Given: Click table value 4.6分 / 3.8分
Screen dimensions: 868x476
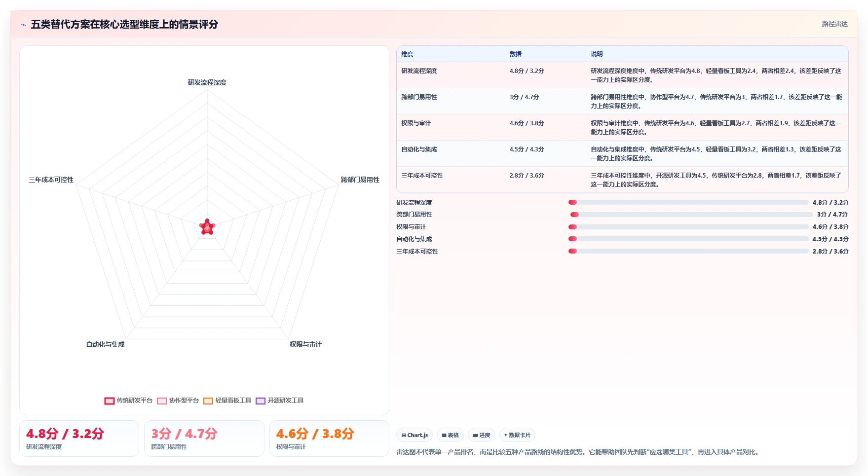Looking at the screenshot, I should (x=527, y=123).
